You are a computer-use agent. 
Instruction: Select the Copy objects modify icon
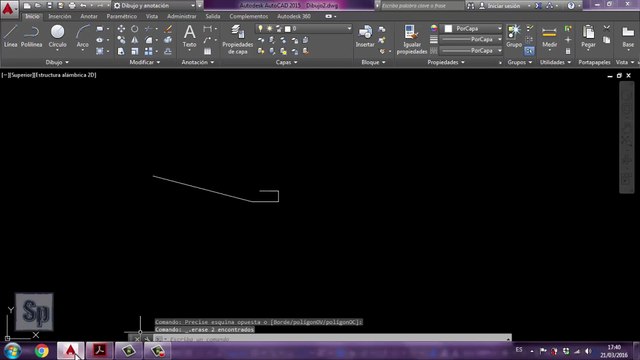(121, 40)
